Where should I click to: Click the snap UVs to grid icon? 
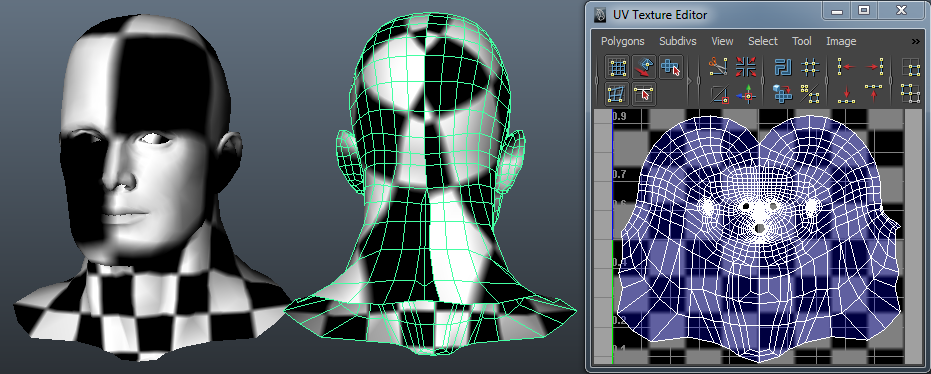pyautogui.click(x=810, y=66)
